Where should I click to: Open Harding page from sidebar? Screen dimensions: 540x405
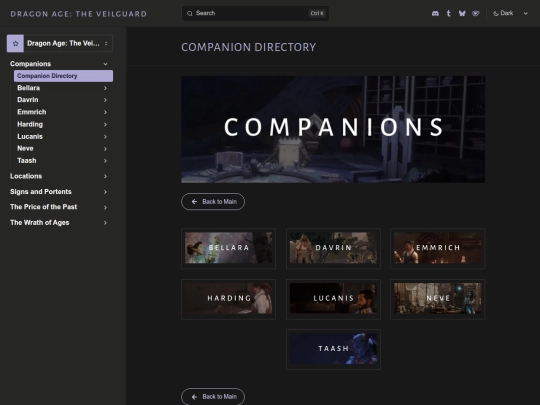pyautogui.click(x=30, y=124)
